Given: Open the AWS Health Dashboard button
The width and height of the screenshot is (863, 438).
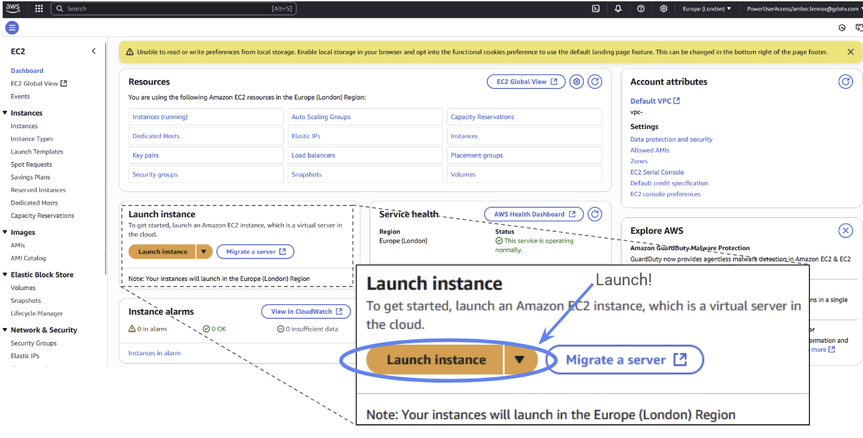Looking at the screenshot, I should point(533,214).
